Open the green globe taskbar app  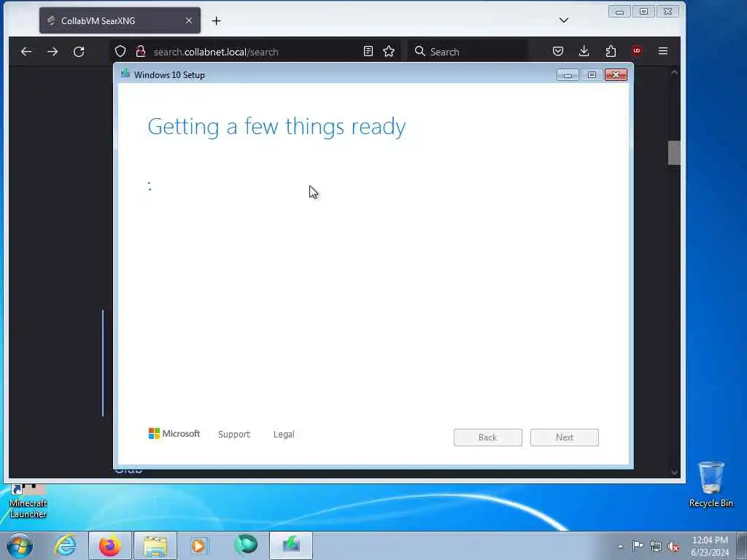point(246,545)
